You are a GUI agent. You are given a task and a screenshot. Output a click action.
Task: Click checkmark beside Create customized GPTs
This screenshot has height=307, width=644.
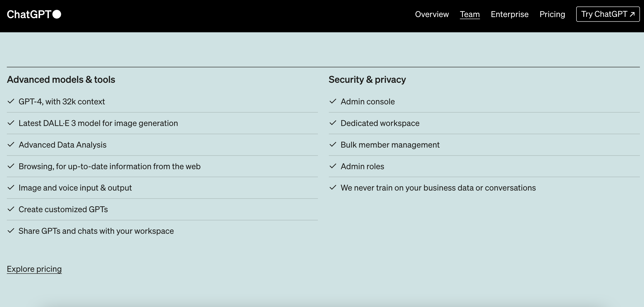click(11, 209)
